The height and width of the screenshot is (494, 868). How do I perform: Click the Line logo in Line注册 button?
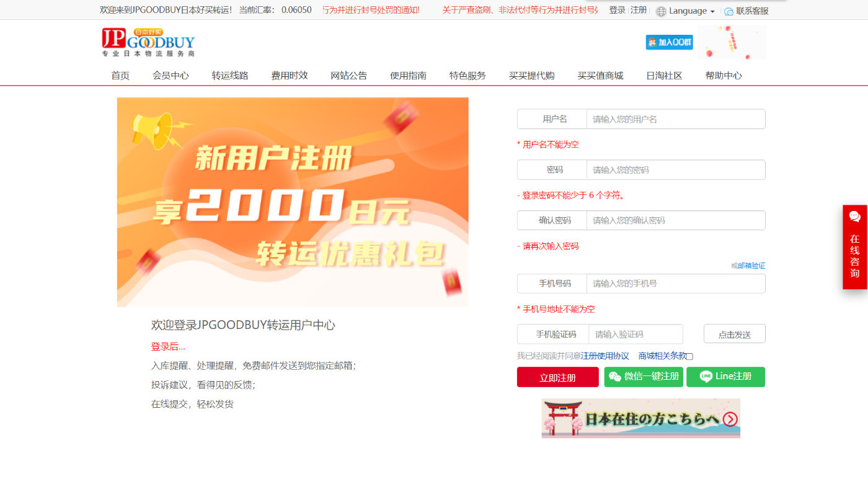click(706, 377)
